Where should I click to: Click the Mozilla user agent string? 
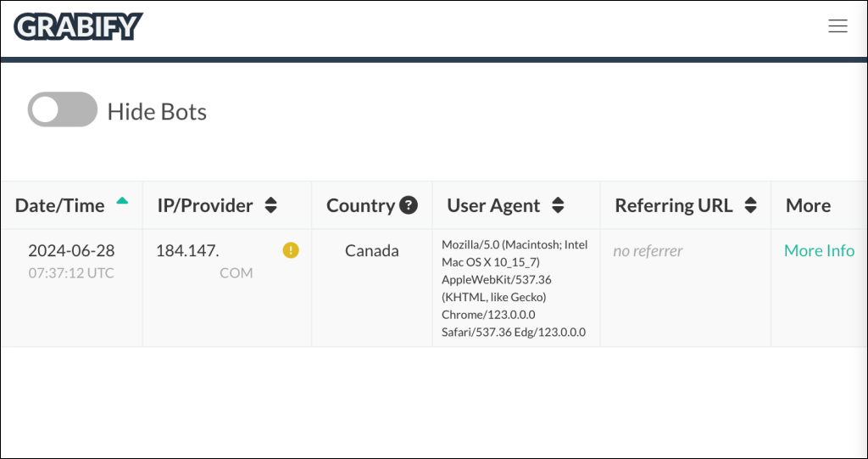click(x=515, y=288)
